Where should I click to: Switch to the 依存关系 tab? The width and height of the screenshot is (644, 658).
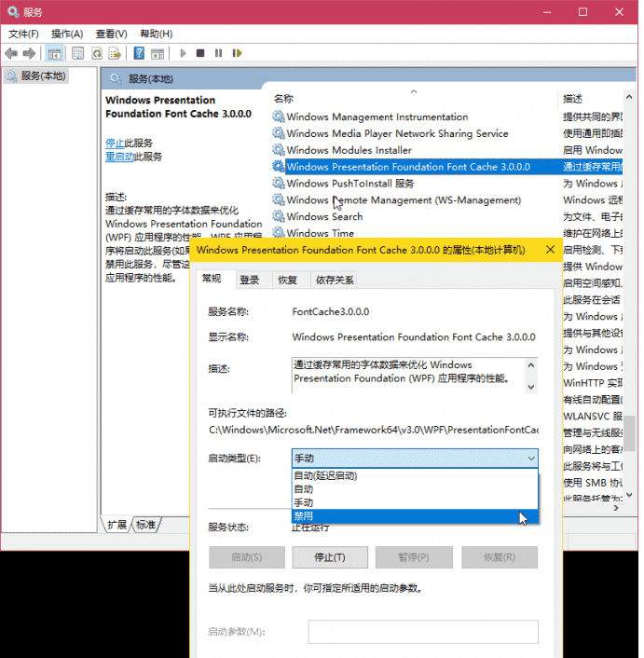[335, 280]
